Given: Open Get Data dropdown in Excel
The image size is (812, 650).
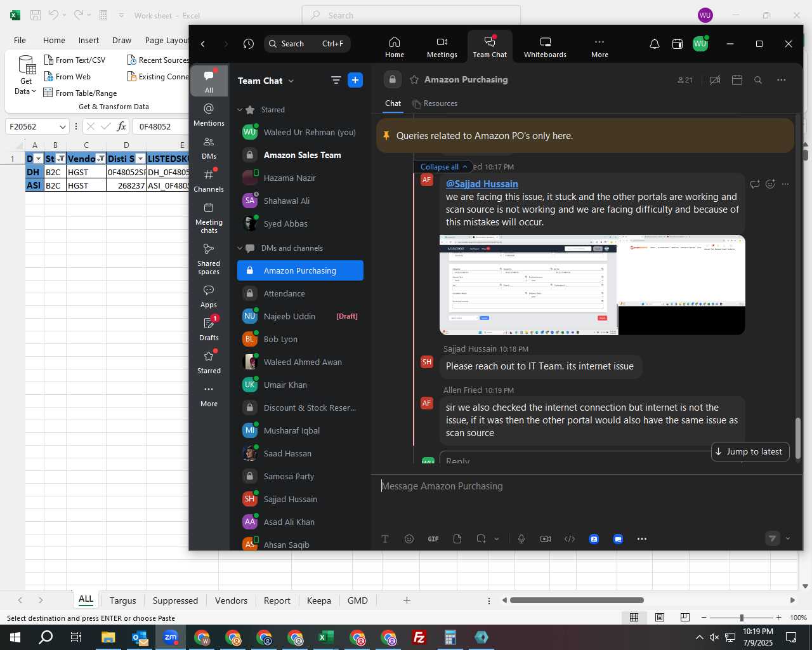Looking at the screenshot, I should click(26, 75).
